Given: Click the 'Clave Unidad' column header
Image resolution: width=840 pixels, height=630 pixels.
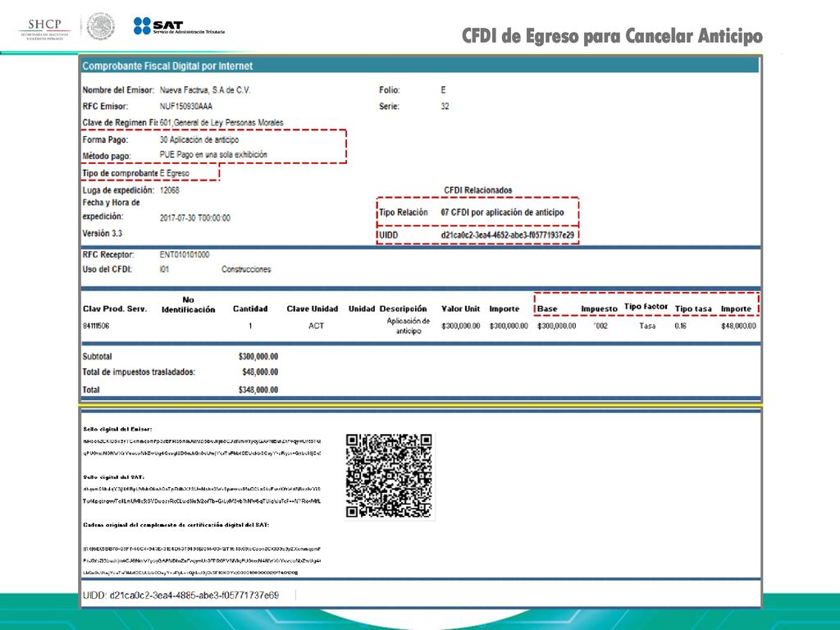Looking at the screenshot, I should [313, 309].
